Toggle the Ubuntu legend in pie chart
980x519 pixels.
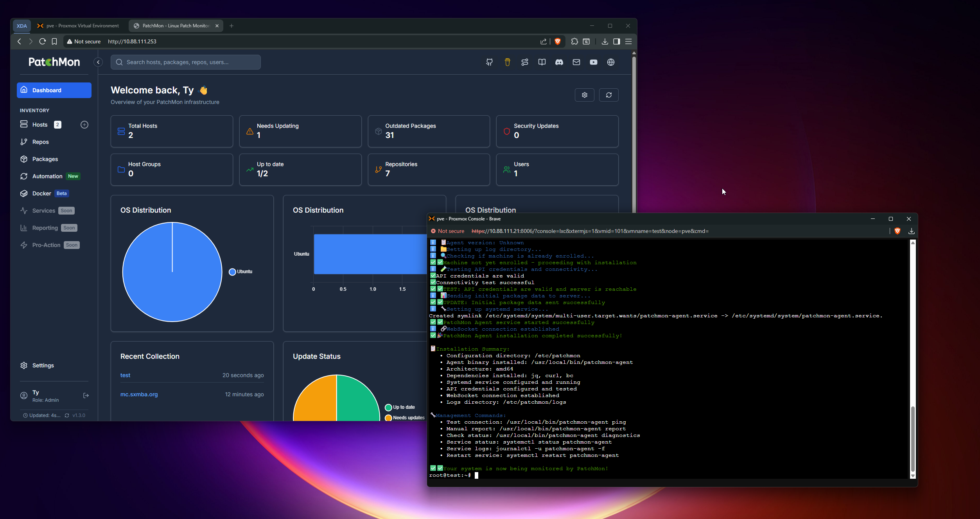point(241,272)
